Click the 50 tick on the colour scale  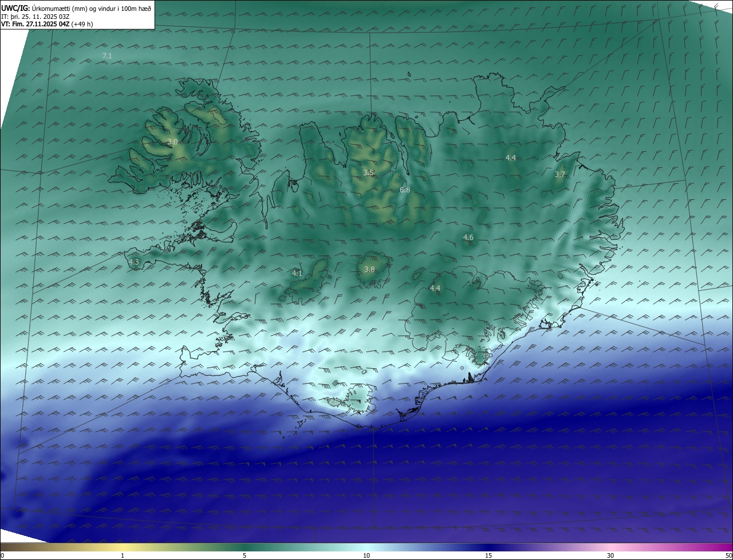[728, 555]
